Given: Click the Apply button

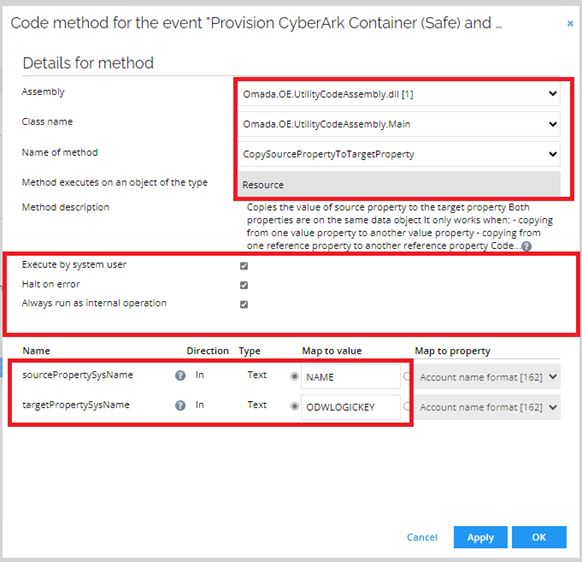Looking at the screenshot, I should click(480, 537).
